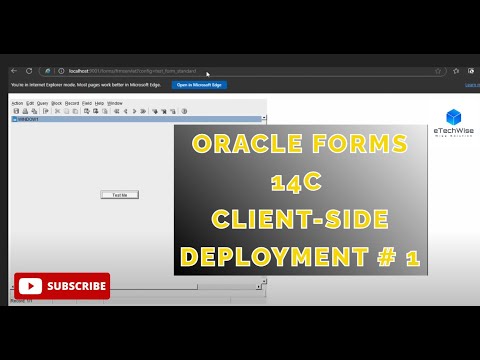Open the Block menu

coord(56,103)
